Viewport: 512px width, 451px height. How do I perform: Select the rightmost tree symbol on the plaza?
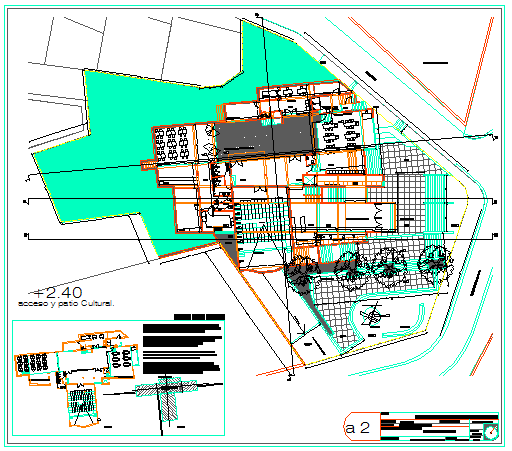435,263
